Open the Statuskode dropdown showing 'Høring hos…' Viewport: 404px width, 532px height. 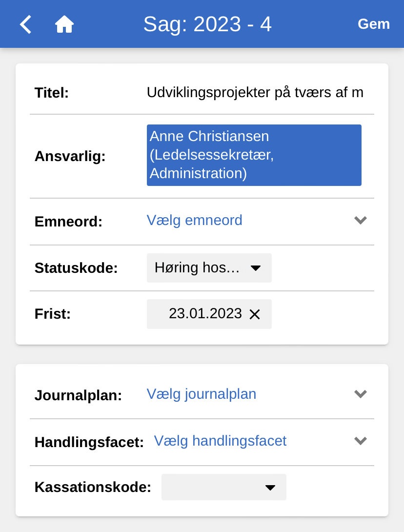pyautogui.click(x=209, y=268)
